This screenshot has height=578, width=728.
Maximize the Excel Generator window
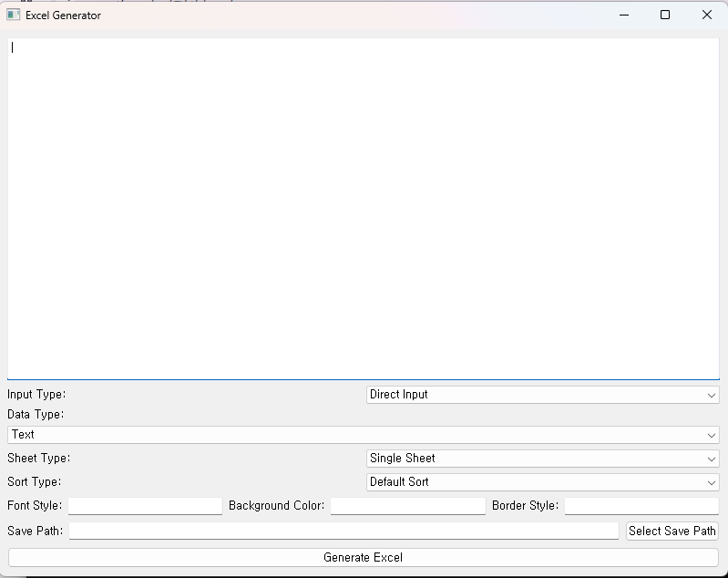tap(665, 15)
